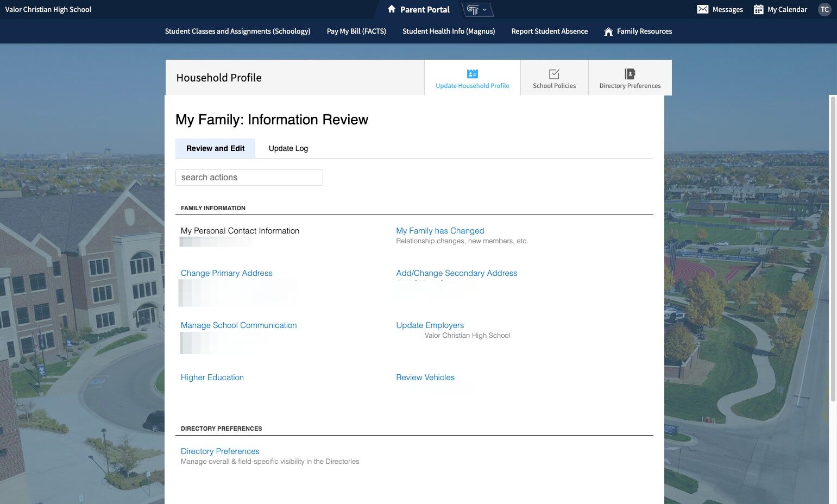The width and height of the screenshot is (837, 504).
Task: Click the page vertical scrollbar
Action: point(833,249)
